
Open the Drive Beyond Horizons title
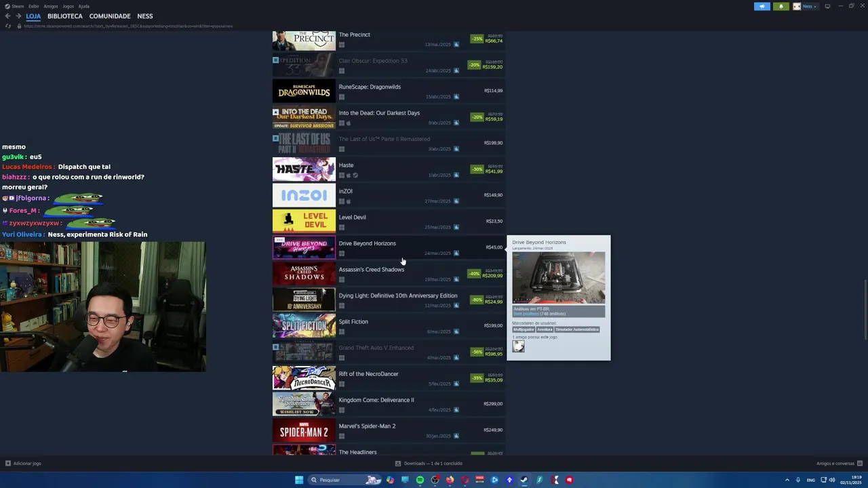(367, 243)
